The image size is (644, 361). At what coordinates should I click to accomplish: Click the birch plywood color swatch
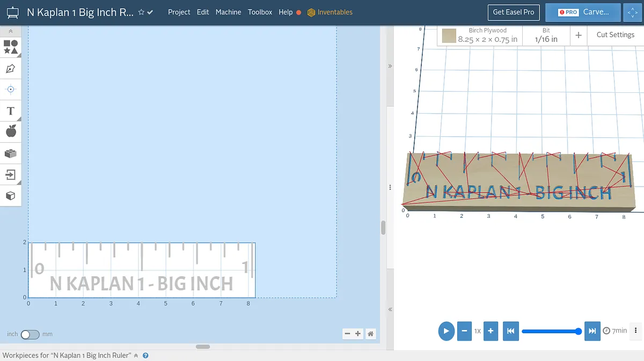click(x=449, y=36)
